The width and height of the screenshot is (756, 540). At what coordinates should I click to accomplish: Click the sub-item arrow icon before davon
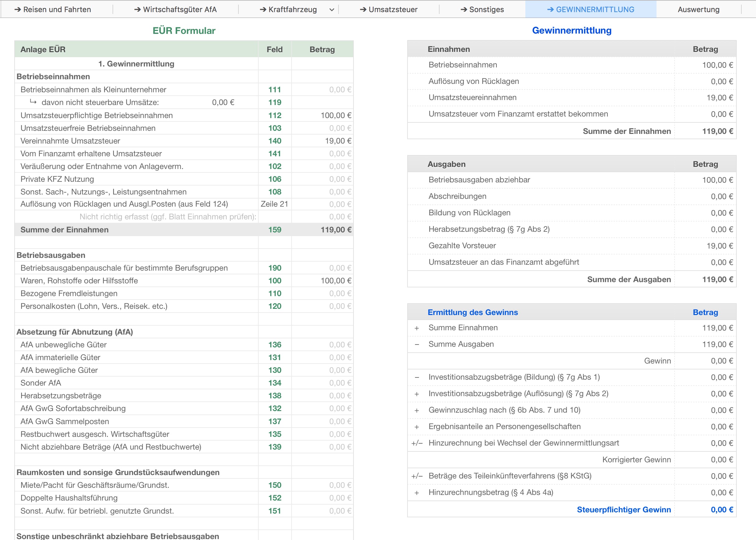click(33, 102)
